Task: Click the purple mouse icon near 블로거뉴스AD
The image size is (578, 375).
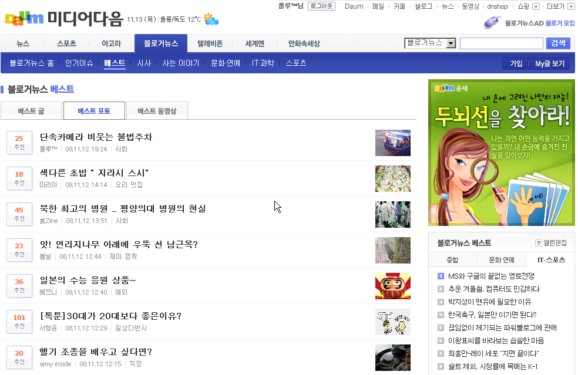Action: [492, 22]
